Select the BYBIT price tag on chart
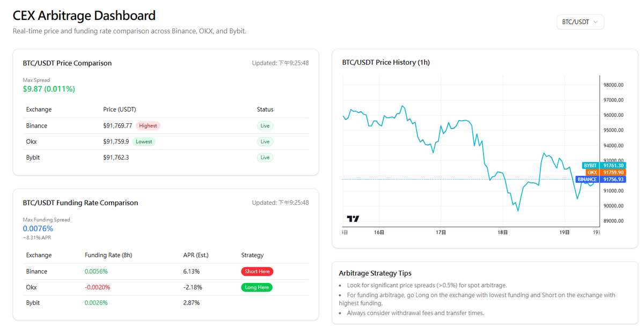 coord(604,166)
